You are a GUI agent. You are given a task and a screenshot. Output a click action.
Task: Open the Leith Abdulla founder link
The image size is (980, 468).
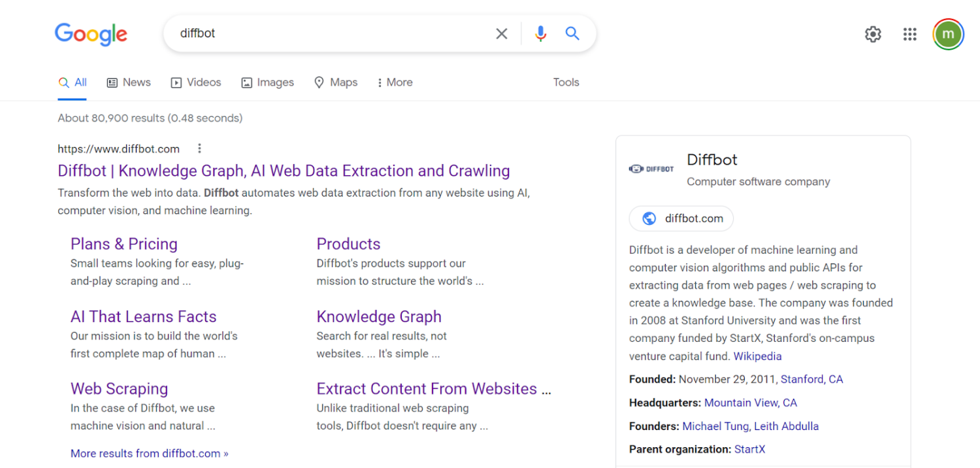point(787,426)
